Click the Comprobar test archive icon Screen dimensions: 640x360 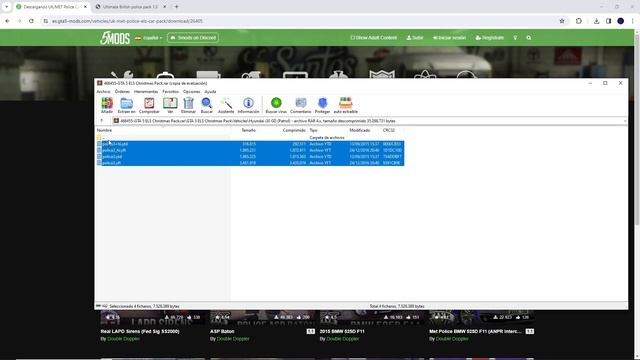click(149, 105)
